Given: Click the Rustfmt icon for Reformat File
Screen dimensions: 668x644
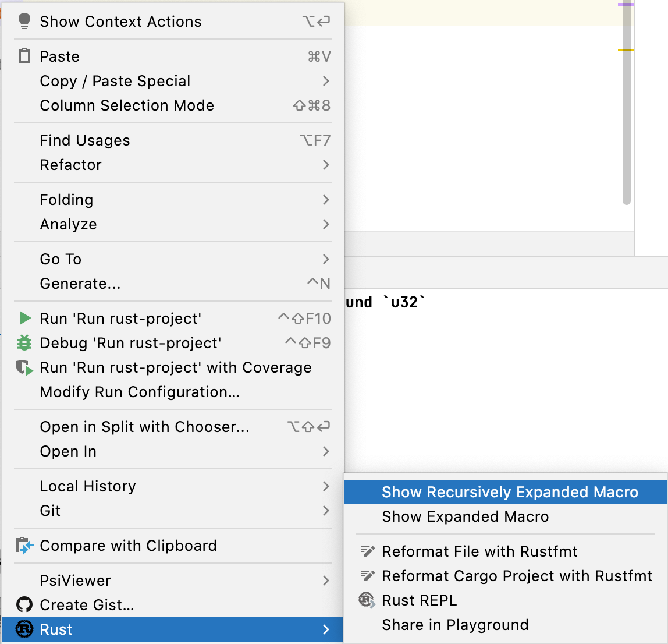Looking at the screenshot, I should pos(367,551).
